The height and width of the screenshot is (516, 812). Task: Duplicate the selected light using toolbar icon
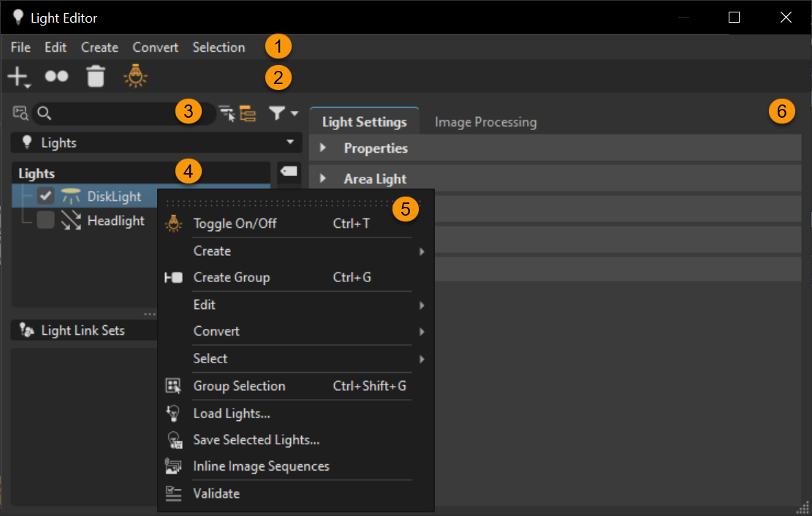point(57,76)
